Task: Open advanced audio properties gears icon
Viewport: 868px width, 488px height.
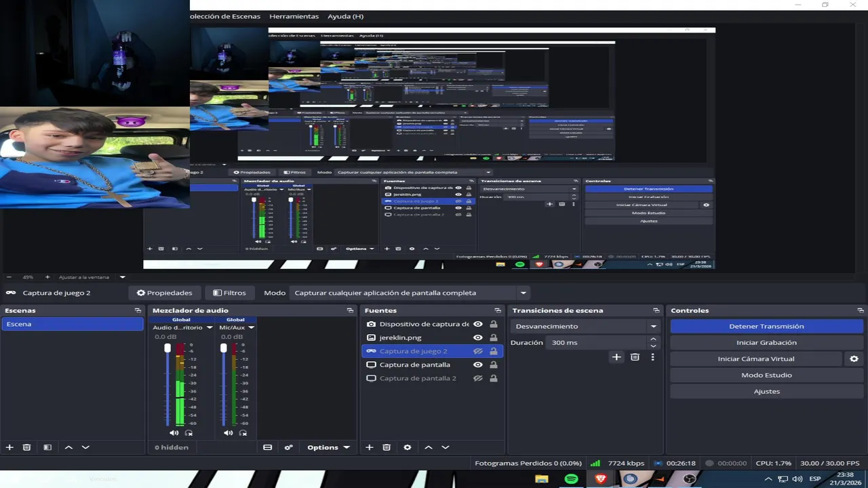Action: pos(289,447)
